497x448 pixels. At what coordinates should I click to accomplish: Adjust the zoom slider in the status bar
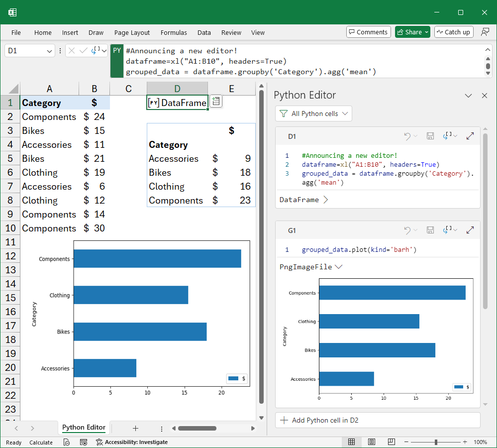point(436,442)
